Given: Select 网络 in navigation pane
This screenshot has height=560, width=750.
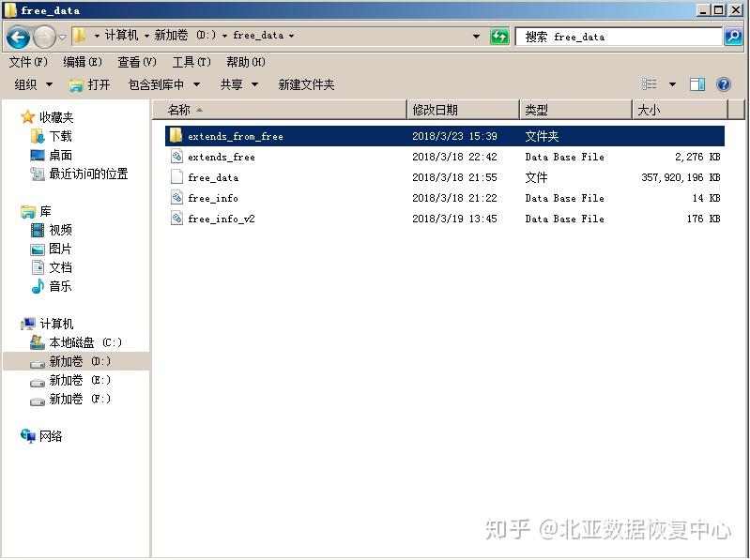Looking at the screenshot, I should [x=41, y=436].
